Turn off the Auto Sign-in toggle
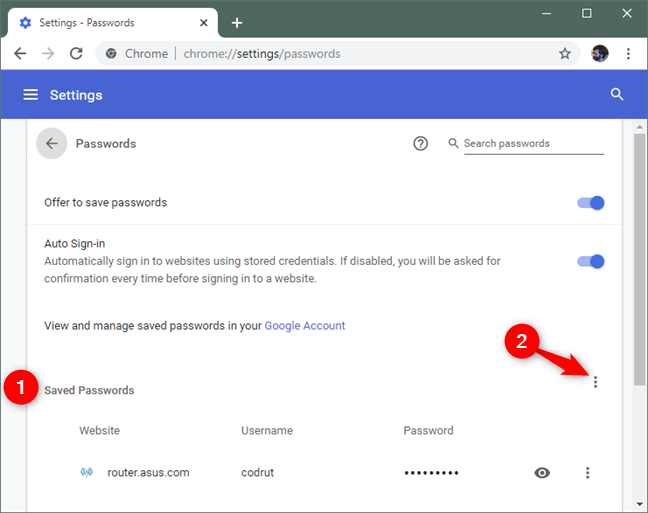 pyautogui.click(x=591, y=262)
